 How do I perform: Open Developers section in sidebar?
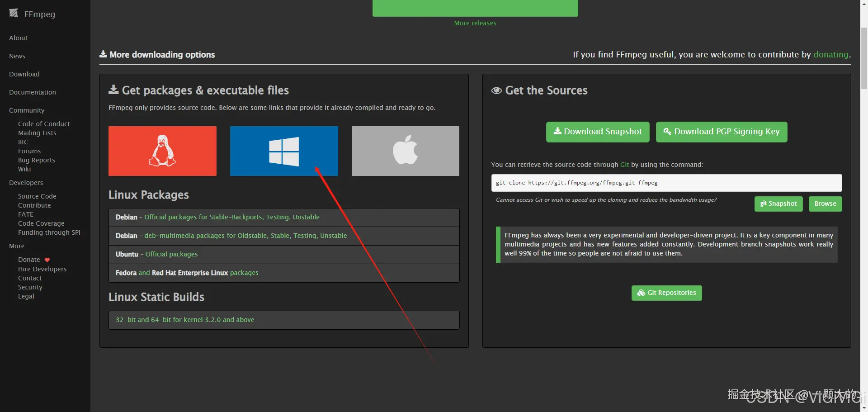(x=26, y=183)
